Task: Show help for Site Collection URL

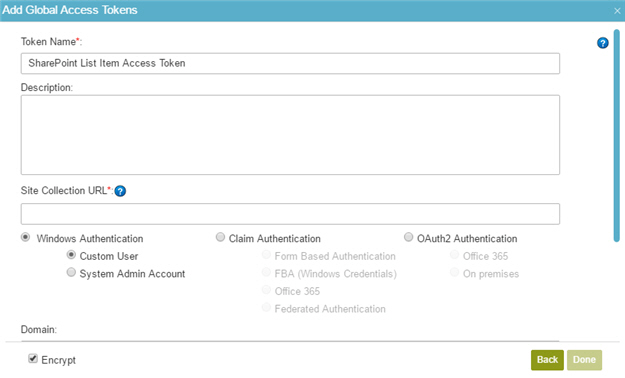Action: click(120, 191)
